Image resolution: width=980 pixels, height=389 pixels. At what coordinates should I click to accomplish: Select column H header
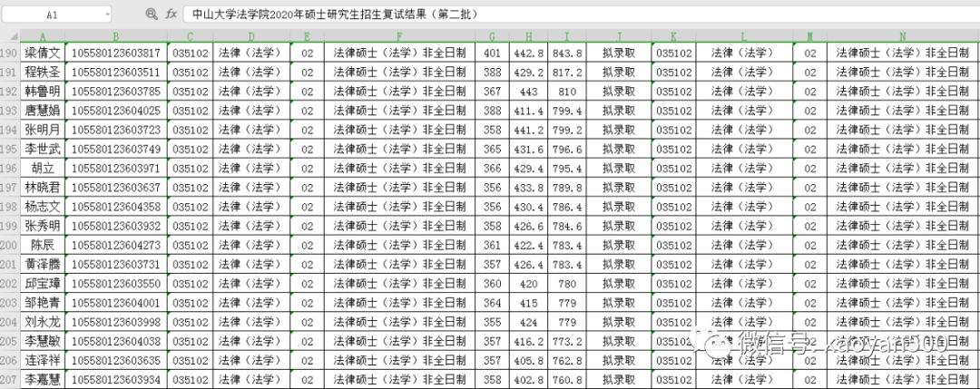(x=529, y=37)
